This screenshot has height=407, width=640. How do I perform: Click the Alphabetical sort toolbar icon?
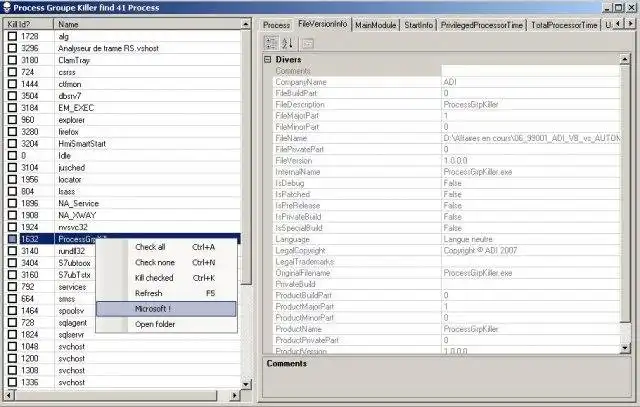(287, 43)
